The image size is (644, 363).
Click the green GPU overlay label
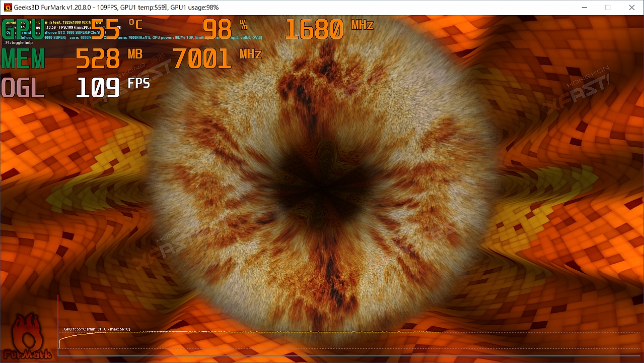pyautogui.click(x=23, y=29)
